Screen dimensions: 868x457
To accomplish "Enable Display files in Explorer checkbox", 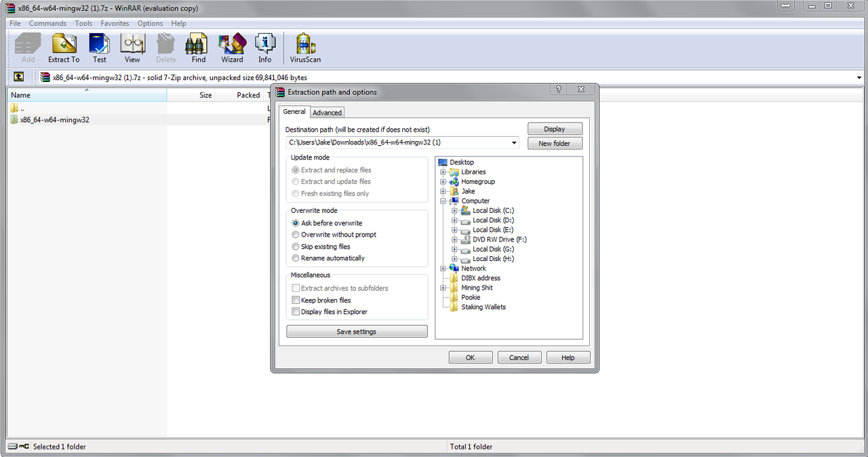I will [x=296, y=312].
